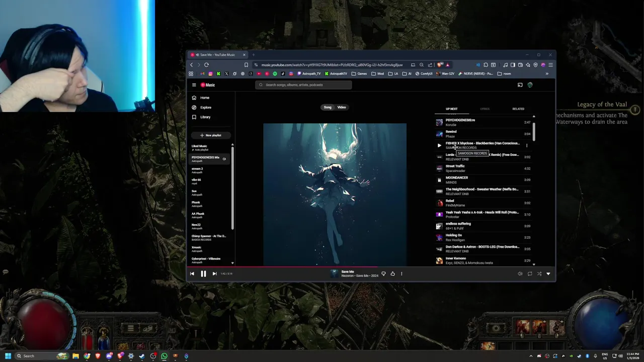This screenshot has width=644, height=362.
Task: Select MOONDANCER in the queue
Action: pos(483,180)
